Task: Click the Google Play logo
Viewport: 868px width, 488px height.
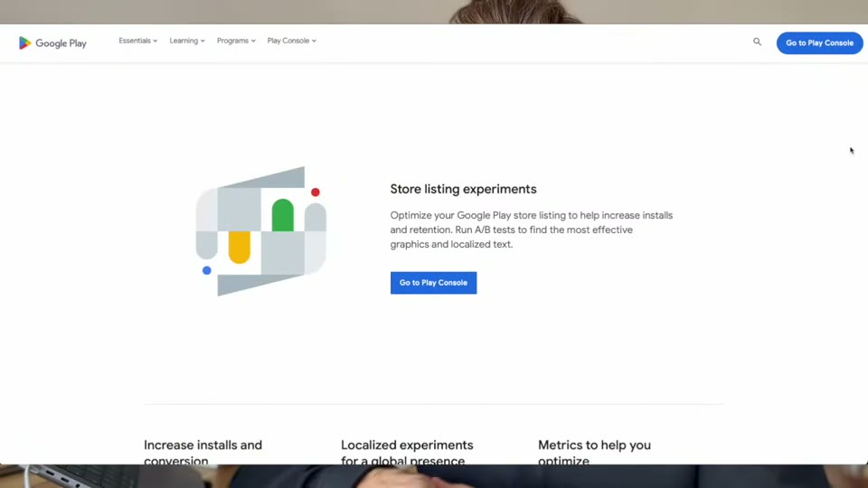Action: click(52, 43)
